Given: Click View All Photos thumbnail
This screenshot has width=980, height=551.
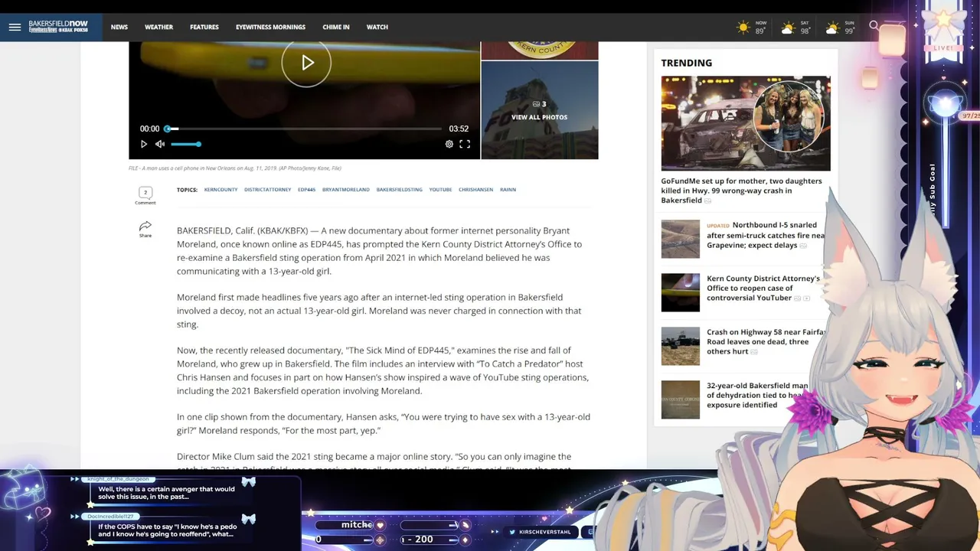Looking at the screenshot, I should click(x=540, y=110).
